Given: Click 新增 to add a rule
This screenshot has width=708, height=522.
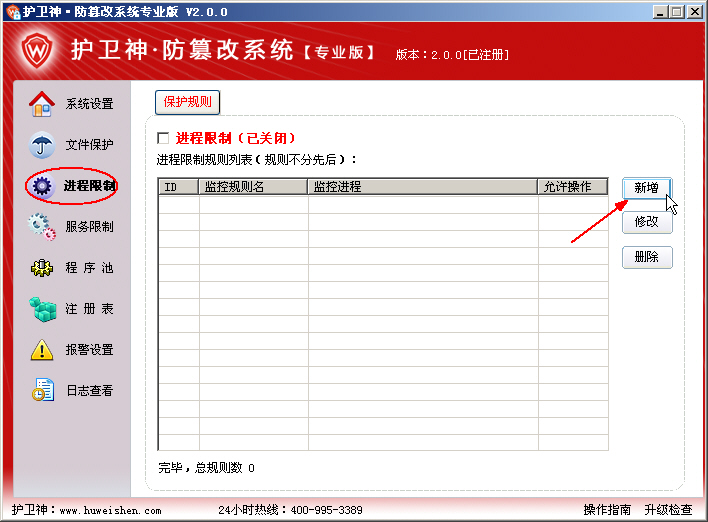Looking at the screenshot, I should pos(647,188).
